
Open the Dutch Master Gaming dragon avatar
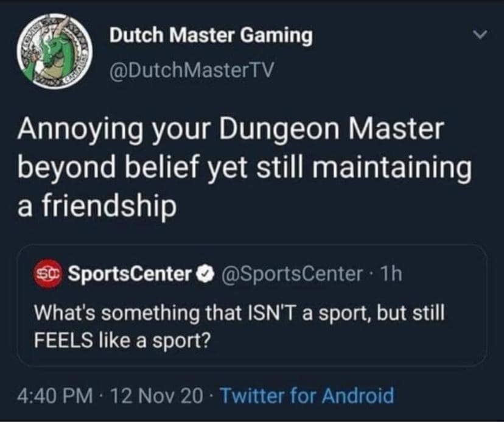[55, 52]
